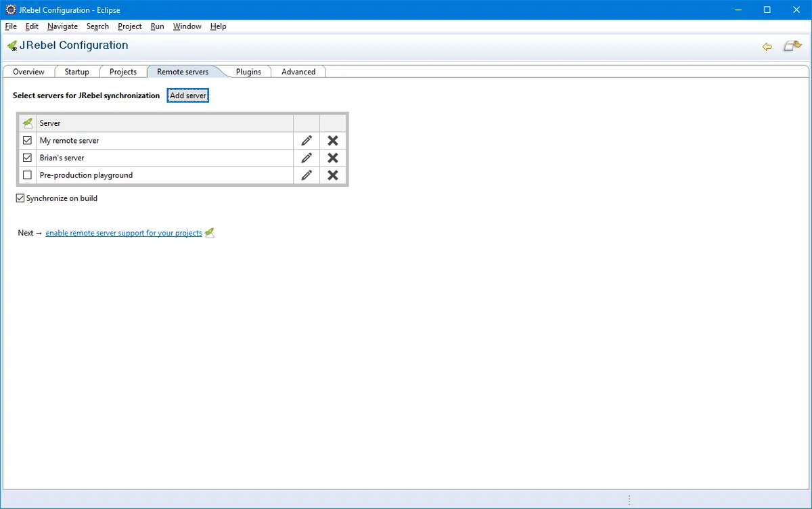Click the external window icon at top right

click(792, 46)
